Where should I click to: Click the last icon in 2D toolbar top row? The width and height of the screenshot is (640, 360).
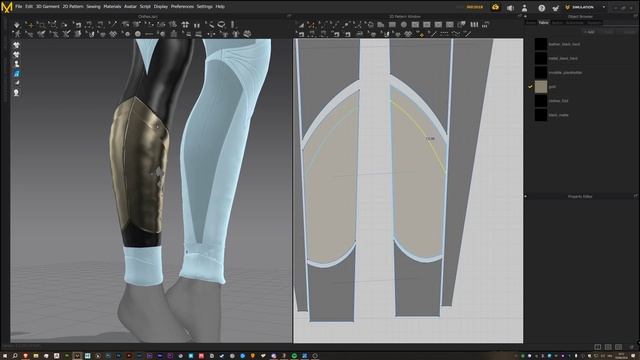click(485, 25)
